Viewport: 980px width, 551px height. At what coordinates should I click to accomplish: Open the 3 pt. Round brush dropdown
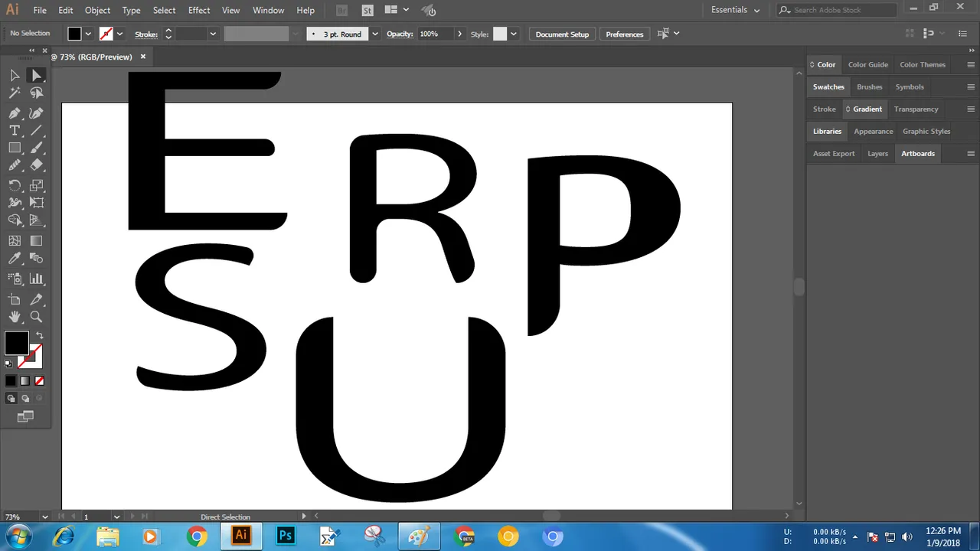coord(375,34)
